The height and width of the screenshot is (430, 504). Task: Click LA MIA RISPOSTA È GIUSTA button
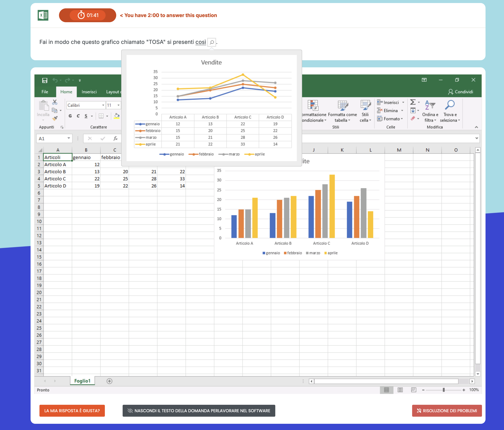tap(72, 410)
